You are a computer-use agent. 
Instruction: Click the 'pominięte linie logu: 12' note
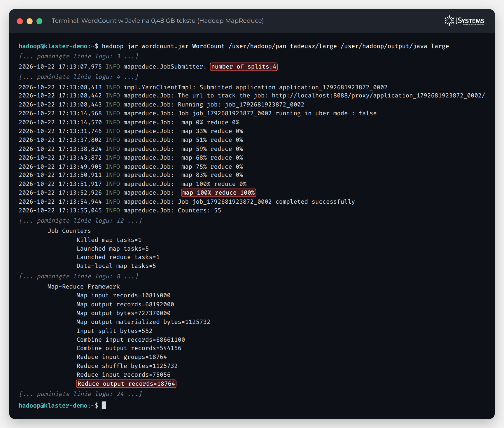click(x=80, y=221)
